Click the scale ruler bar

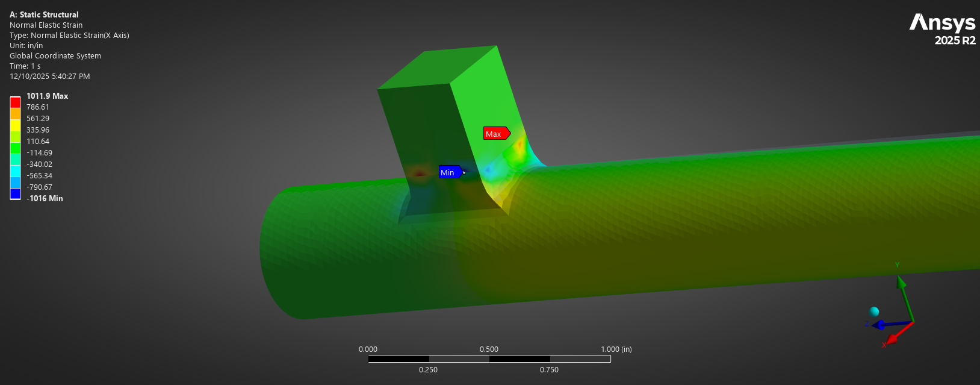(489, 358)
